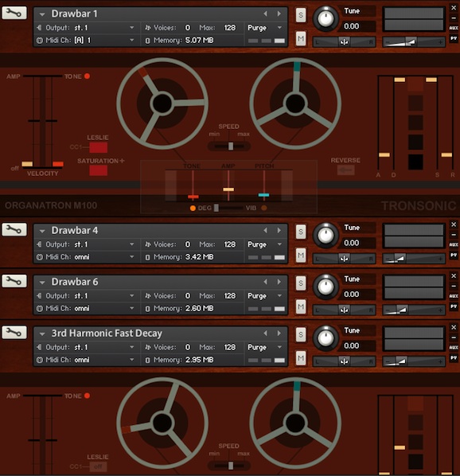The height and width of the screenshot is (476, 460).
Task: Click the Drawbar 1 MIDI channel icon
Action: 39,40
